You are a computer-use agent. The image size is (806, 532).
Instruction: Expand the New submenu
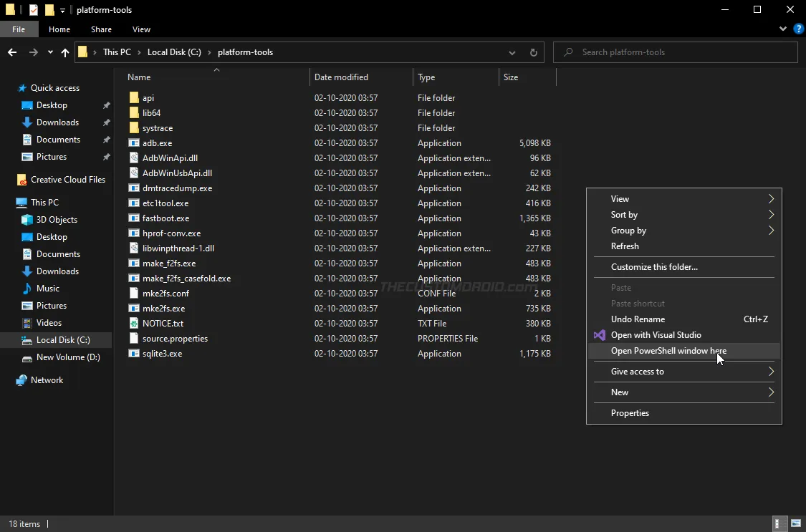pos(619,392)
